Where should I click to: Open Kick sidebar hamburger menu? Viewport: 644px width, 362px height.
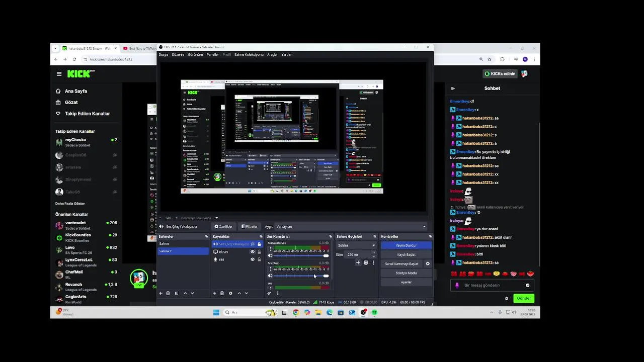coord(59,74)
